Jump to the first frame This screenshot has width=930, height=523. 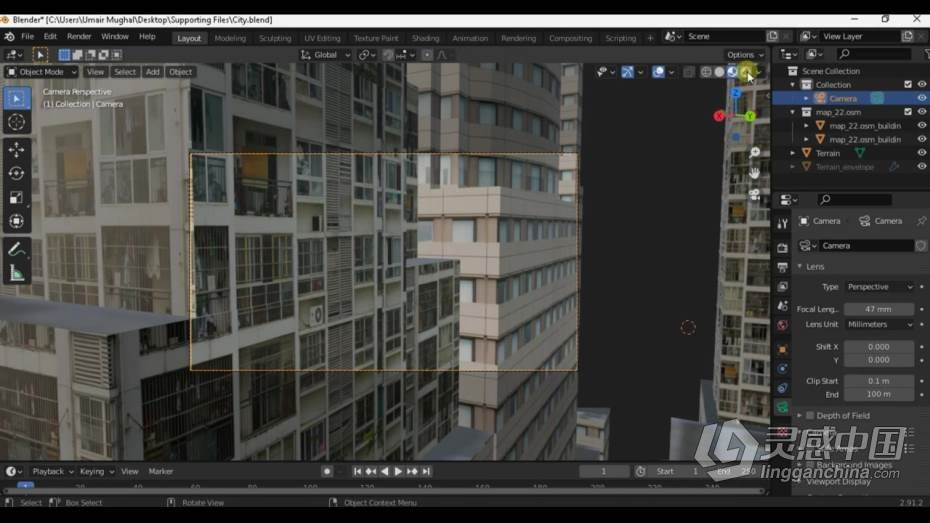tap(357, 471)
